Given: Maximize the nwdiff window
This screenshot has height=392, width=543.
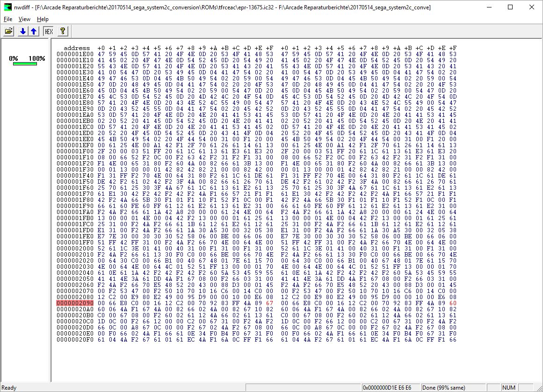Looking at the screenshot, I should click(510, 7).
